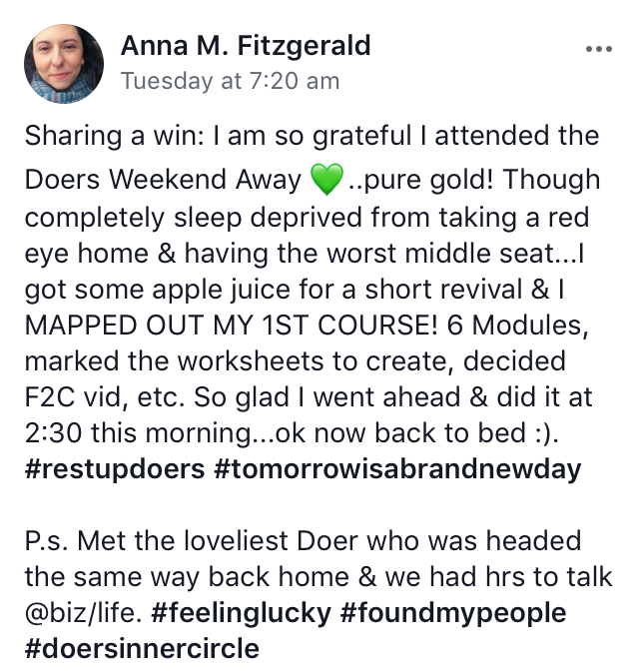Tap the #foundmypeople hashtag
Screen dimensions: 639x672
tap(453, 612)
